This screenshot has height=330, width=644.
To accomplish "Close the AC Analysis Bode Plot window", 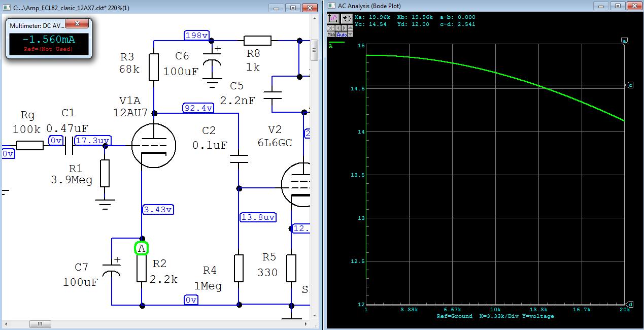I will [x=634, y=6].
